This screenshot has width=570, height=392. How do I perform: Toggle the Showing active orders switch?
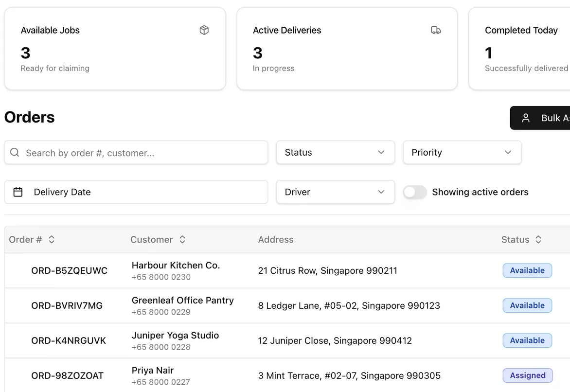[x=415, y=192]
